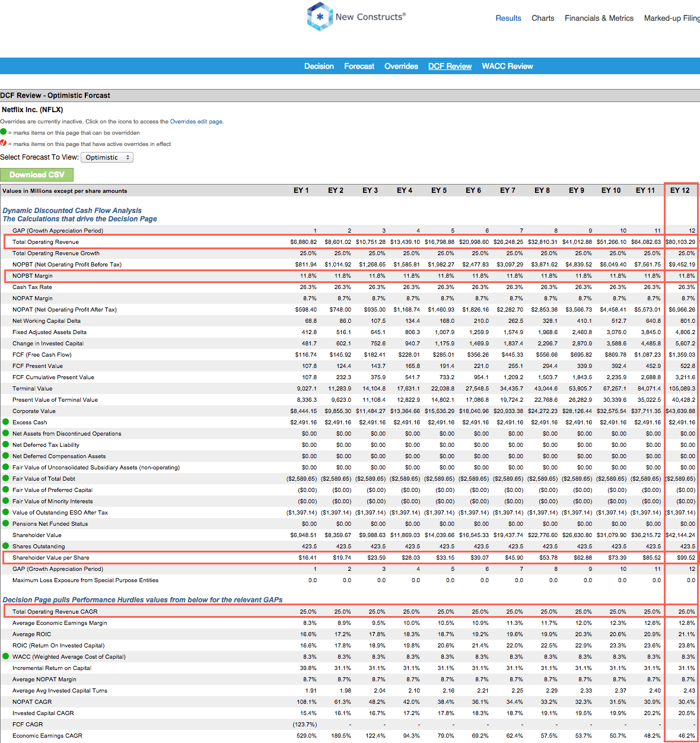
Task: Switch to the DCF Review tab
Action: click(450, 66)
